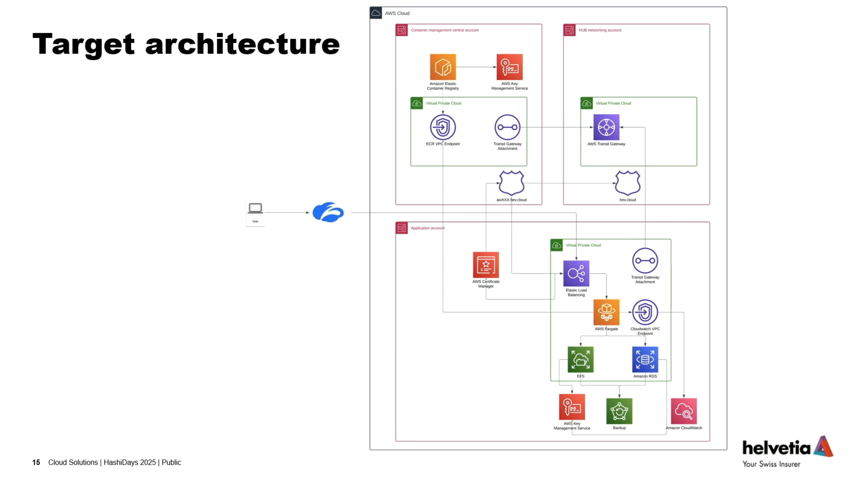Screen dimensions: 868x483
Task: Click the 'ECR VPC Endpoint' label text
Action: point(443,144)
